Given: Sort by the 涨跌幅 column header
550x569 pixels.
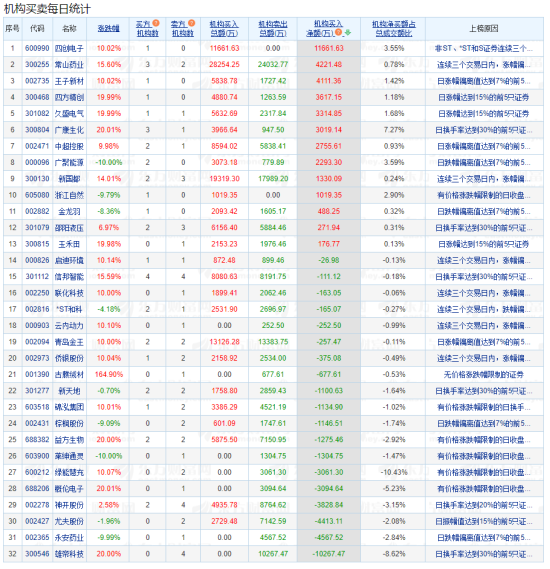Looking at the screenshot, I should [108, 28].
